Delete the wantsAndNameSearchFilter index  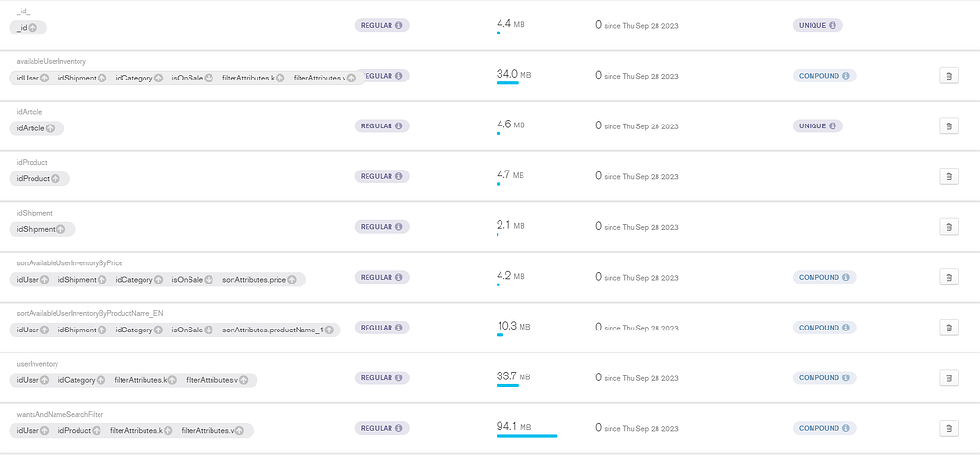948,429
